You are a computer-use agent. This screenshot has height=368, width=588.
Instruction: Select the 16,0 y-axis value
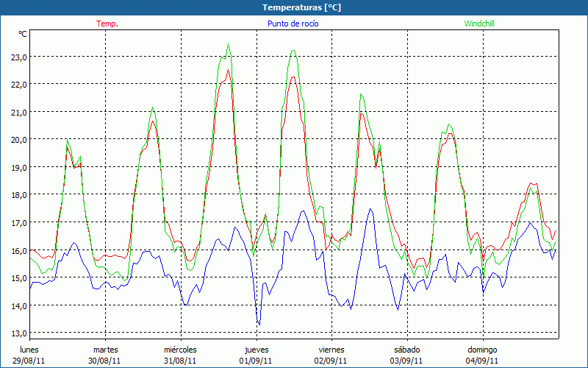tap(17, 250)
